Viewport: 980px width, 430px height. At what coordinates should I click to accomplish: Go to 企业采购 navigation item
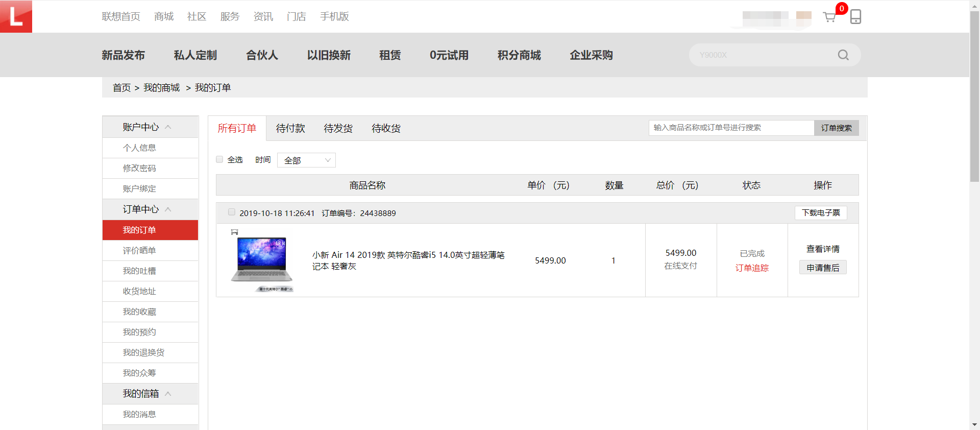pyautogui.click(x=591, y=55)
